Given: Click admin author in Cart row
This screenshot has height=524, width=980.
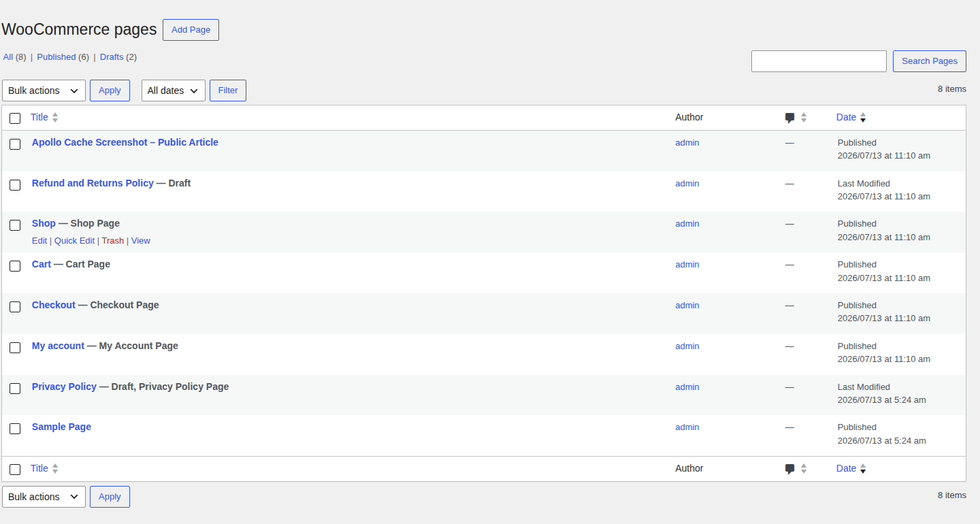Looking at the screenshot, I should click(687, 265).
